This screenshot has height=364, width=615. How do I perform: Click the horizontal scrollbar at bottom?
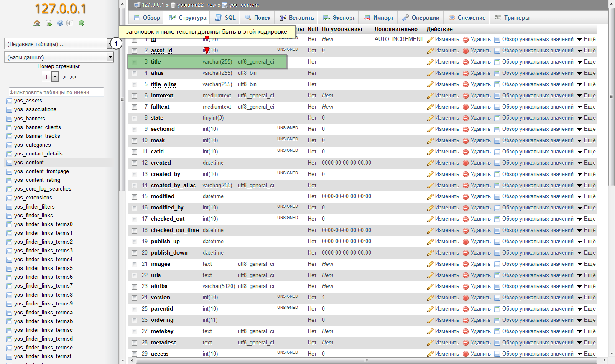tap(366, 360)
